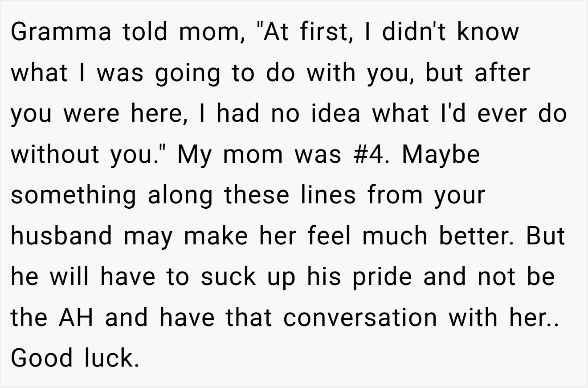Click the word "husband"
588x388 pixels.
(x=61, y=235)
